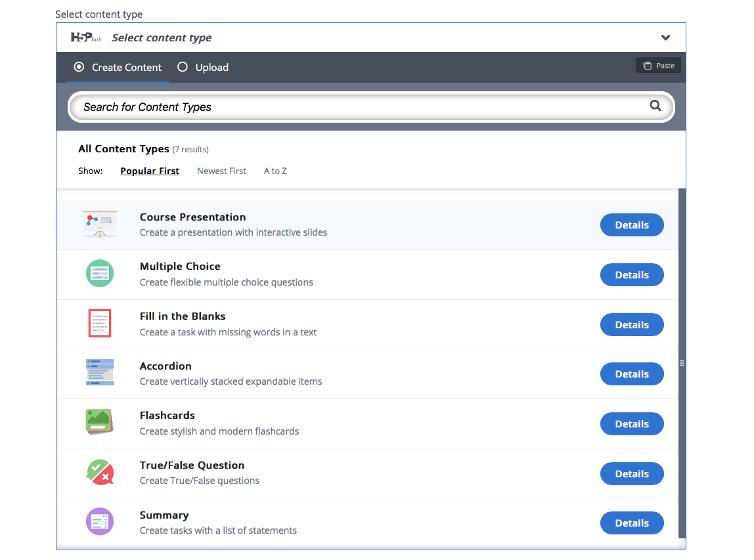The height and width of the screenshot is (560, 754).
Task: Open Details for Fill in the Blanks
Action: (x=632, y=325)
